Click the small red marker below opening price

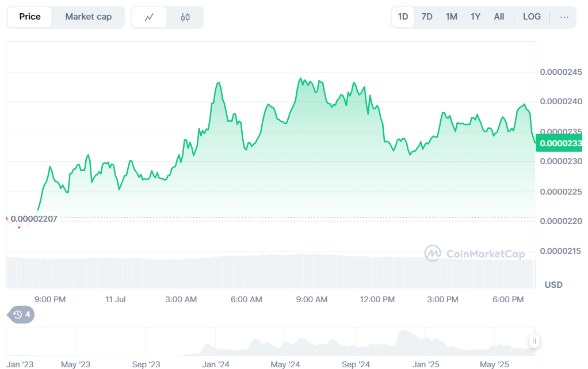coord(19,227)
